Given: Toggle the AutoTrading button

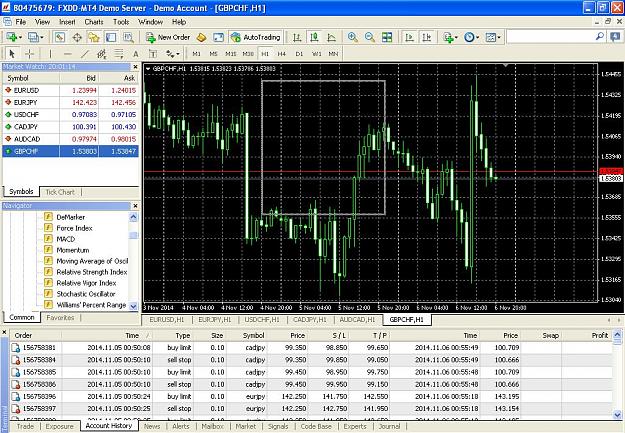Looking at the screenshot, I should point(256,37).
